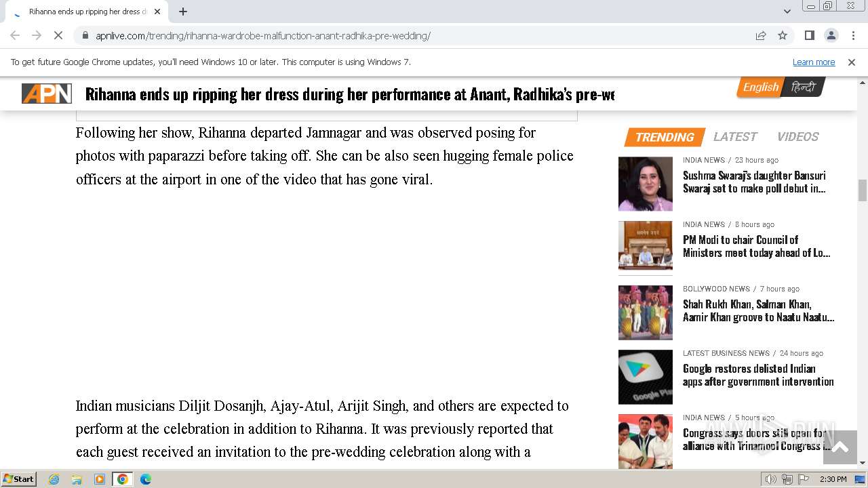
Task: Click the back-to-top arrow button
Action: [840, 447]
